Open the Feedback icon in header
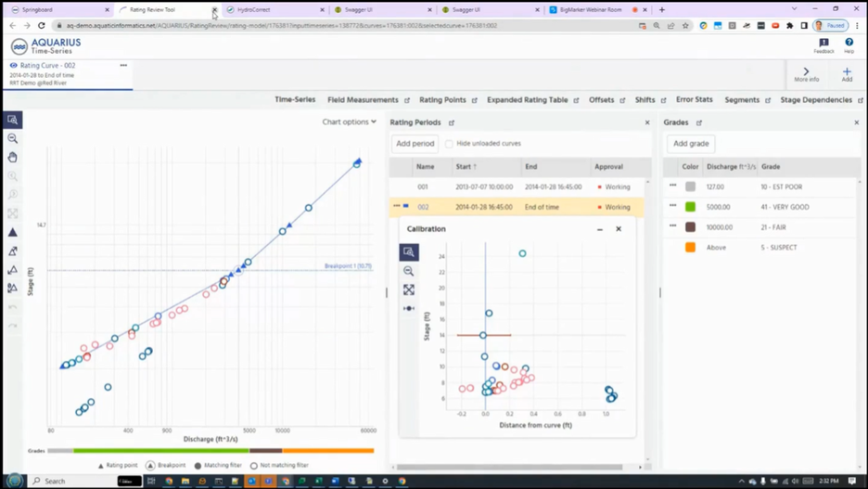868x489 pixels. (823, 45)
